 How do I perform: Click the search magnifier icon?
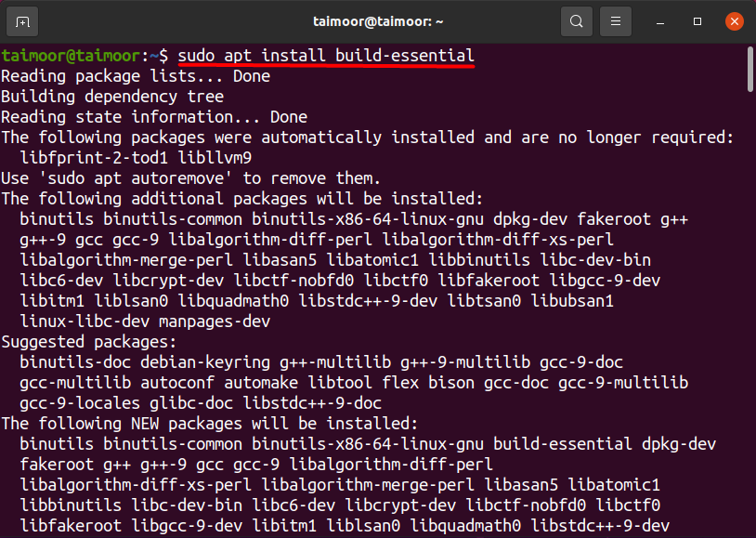click(x=576, y=21)
